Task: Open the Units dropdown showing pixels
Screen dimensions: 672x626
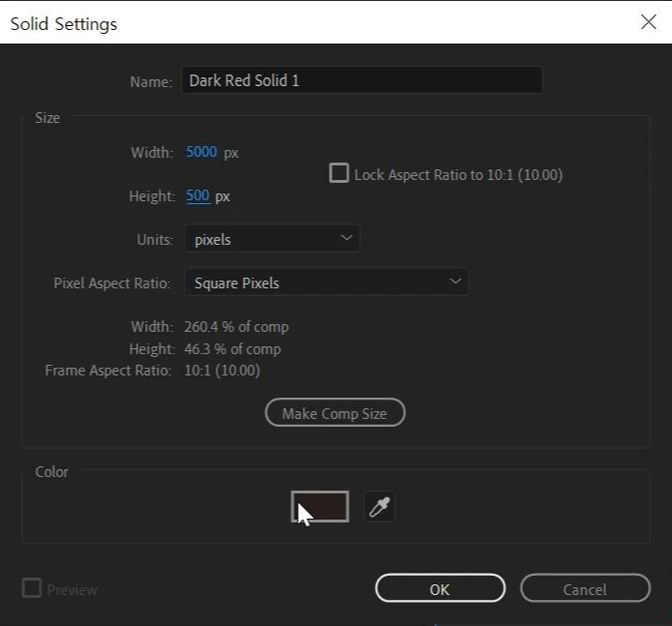Action: click(272, 239)
